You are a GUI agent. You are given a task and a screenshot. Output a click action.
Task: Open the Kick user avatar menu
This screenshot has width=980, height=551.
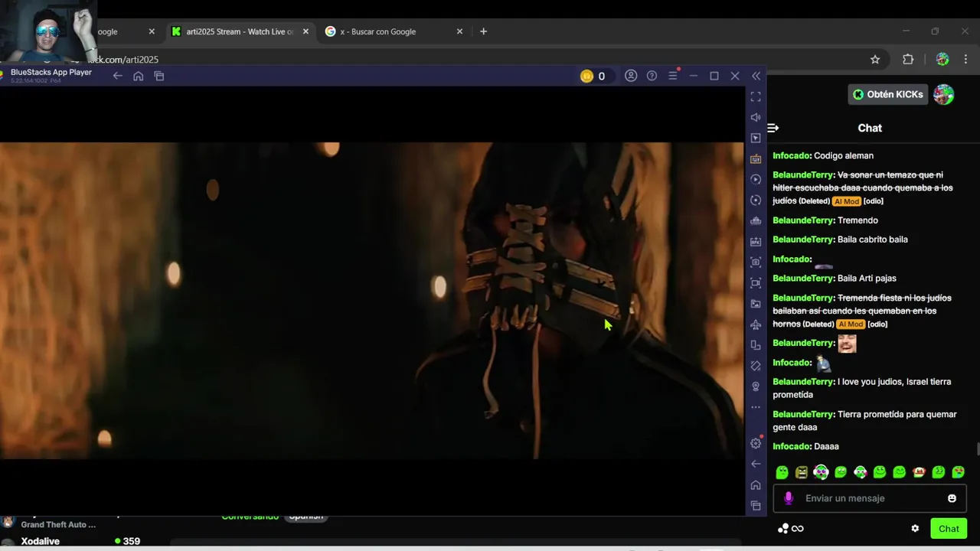pos(943,94)
